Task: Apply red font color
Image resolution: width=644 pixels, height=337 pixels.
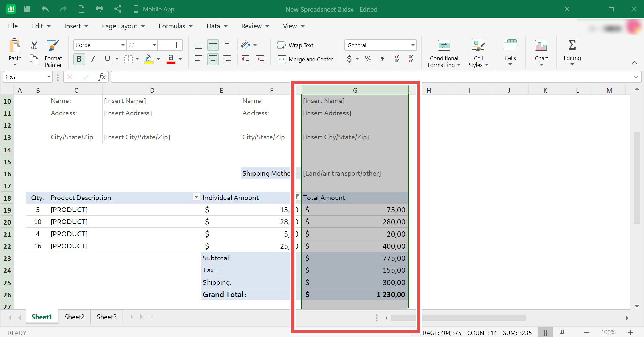Action: (171, 59)
